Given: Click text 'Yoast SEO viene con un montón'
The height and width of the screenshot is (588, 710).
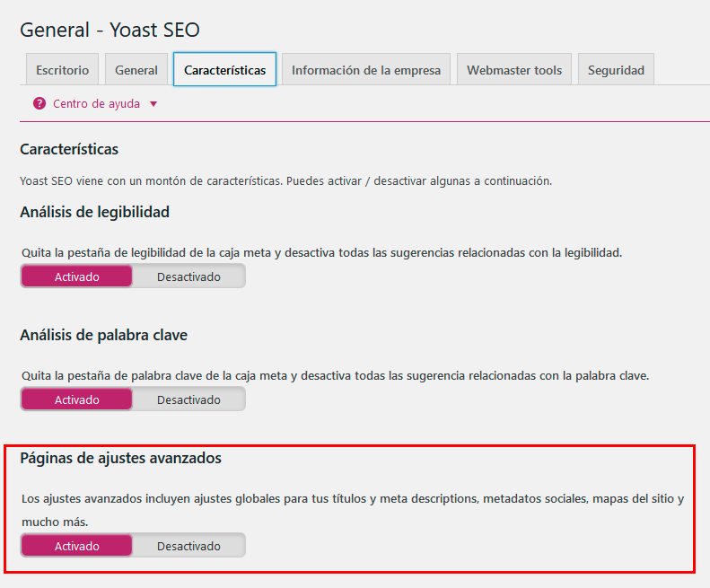Looking at the screenshot, I should pos(110,181).
